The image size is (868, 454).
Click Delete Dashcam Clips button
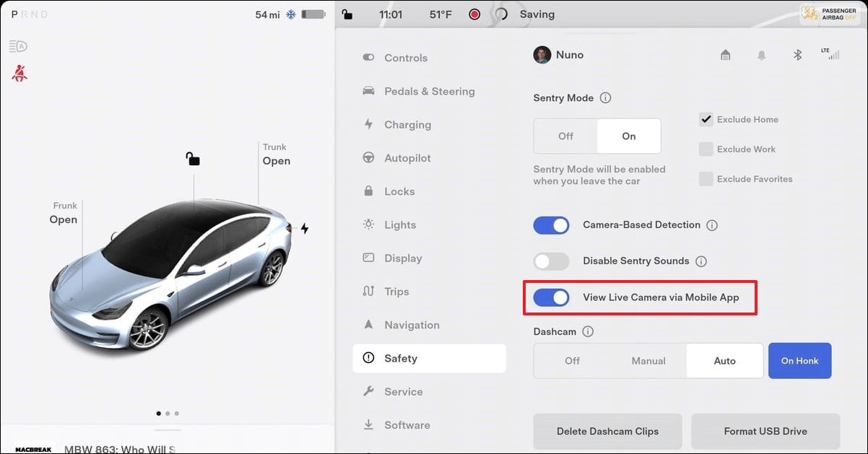point(607,432)
